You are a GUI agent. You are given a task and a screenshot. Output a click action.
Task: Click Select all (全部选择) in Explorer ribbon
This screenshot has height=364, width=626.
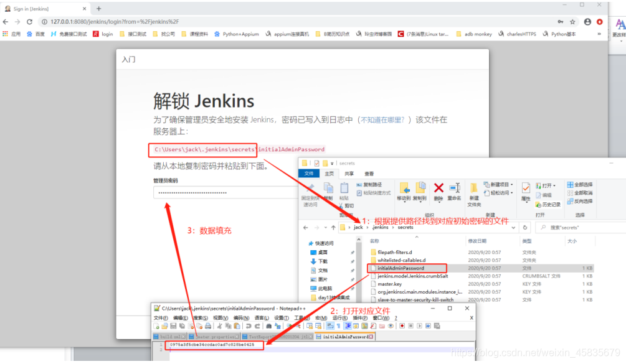[580, 185]
